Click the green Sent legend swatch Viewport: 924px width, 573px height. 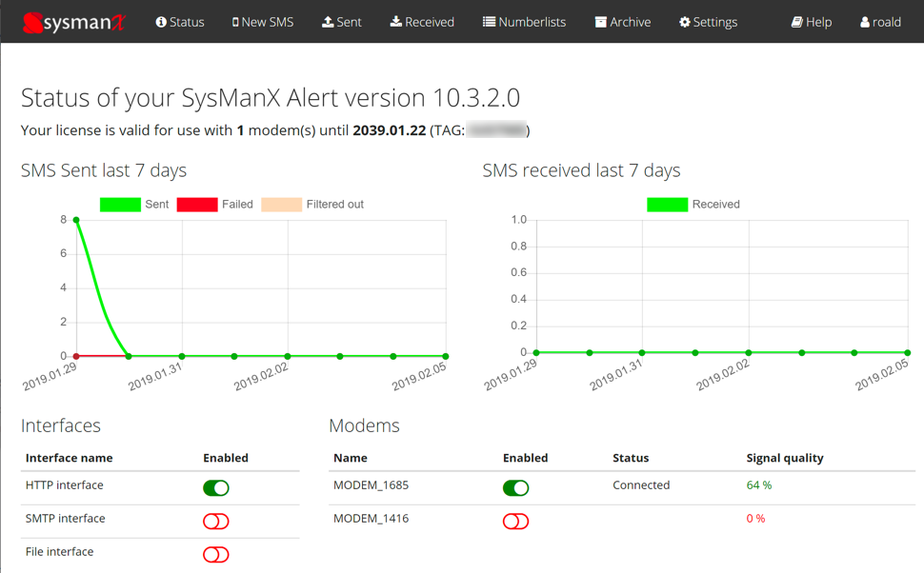119,204
